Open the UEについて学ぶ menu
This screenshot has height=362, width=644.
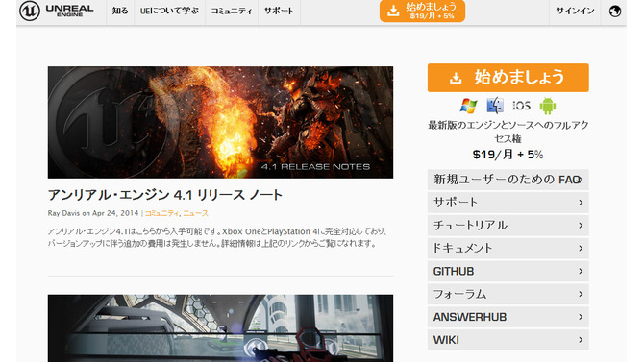(169, 12)
